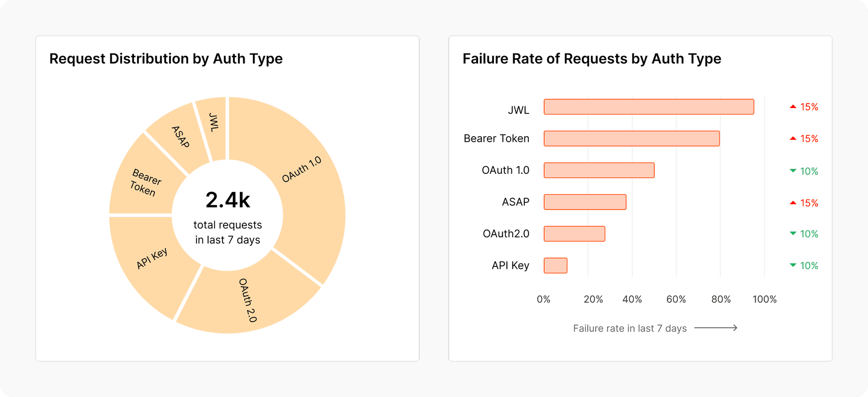Click the right arrow after the failure rate caption
Image resolution: width=868 pixels, height=397 pixels.
click(x=716, y=328)
